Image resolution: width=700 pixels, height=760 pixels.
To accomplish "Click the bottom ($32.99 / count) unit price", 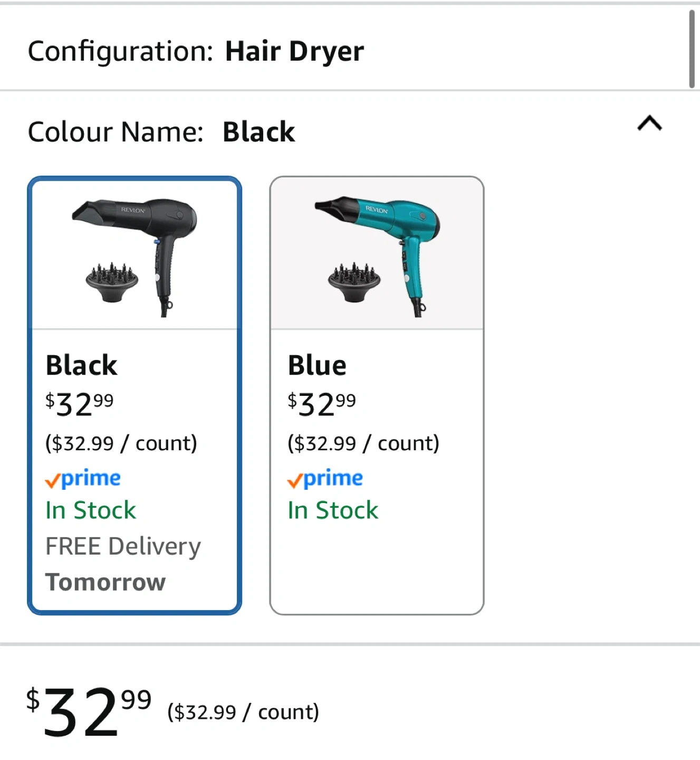I will click(243, 712).
